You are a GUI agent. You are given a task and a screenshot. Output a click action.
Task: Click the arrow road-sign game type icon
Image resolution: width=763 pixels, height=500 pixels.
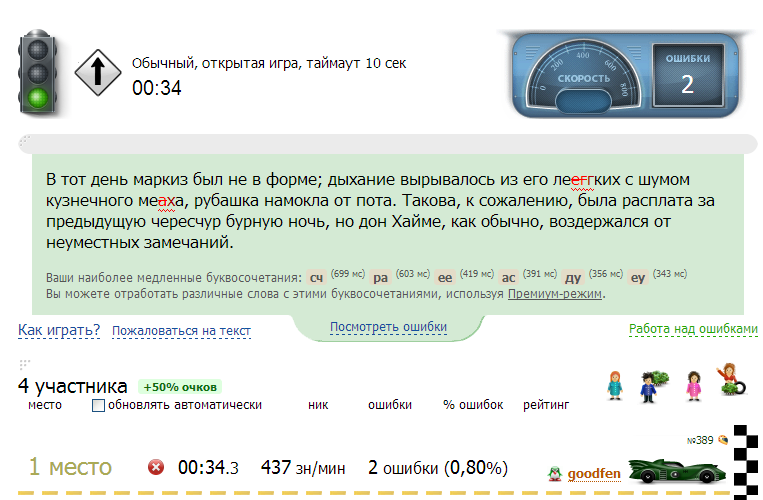click(98, 72)
